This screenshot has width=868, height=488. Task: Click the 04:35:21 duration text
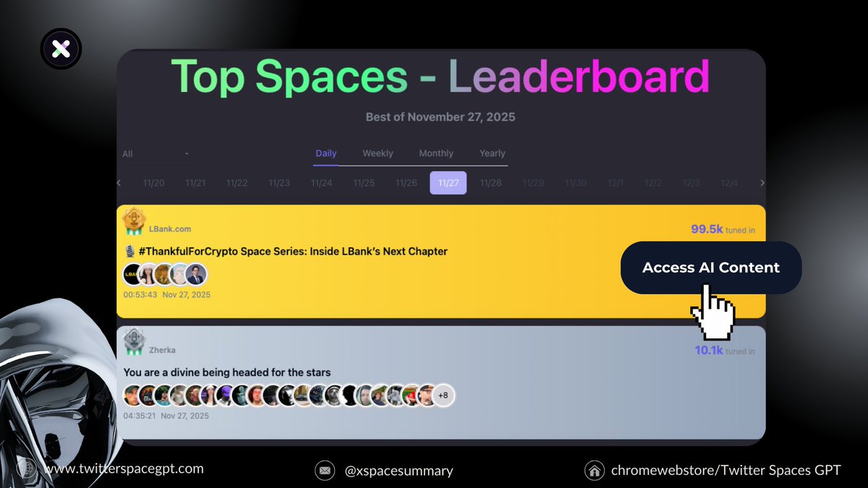tap(141, 416)
